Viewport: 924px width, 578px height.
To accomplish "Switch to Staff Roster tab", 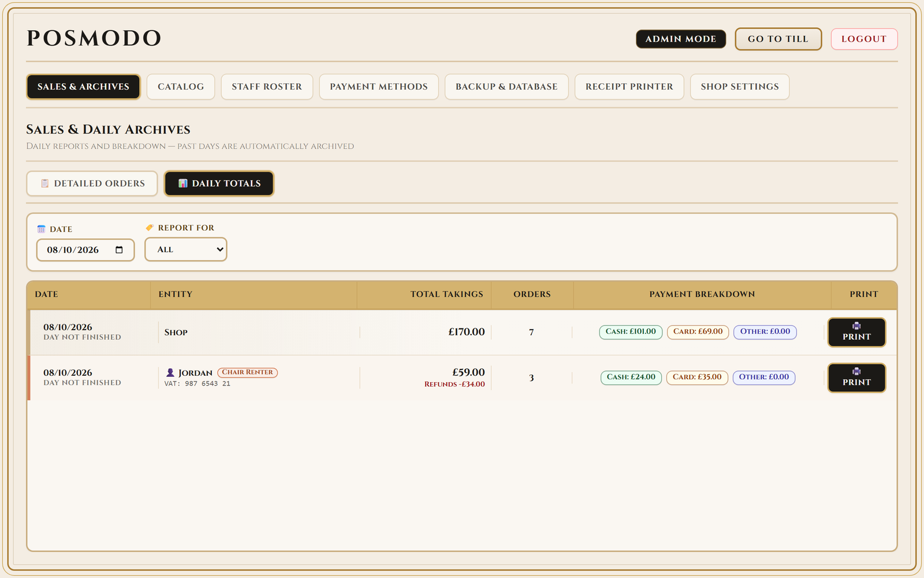I will 267,87.
